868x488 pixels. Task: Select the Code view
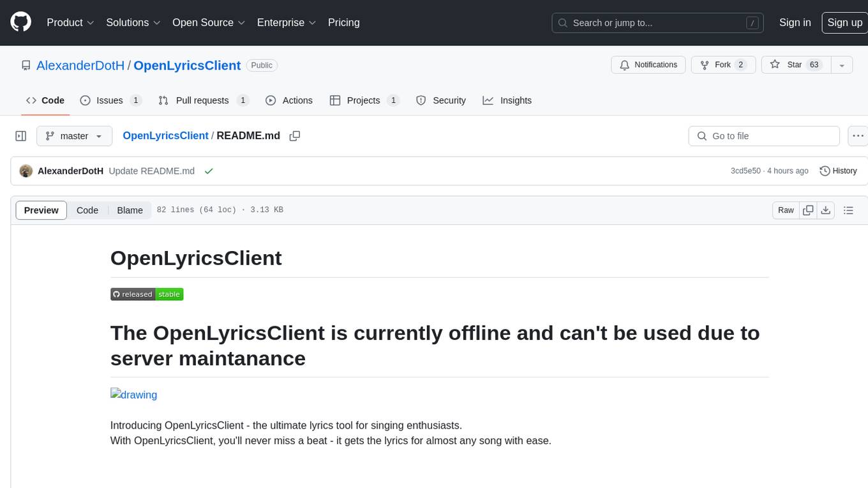(87, 210)
